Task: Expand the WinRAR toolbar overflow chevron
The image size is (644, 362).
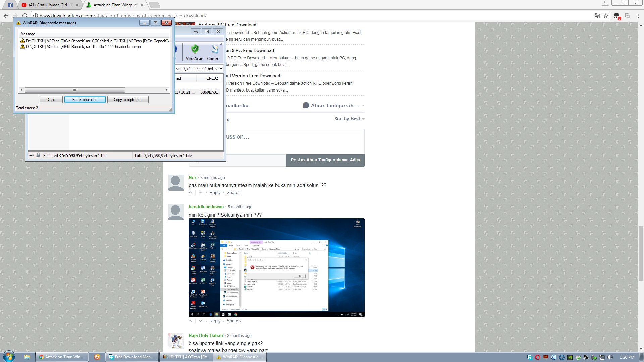Action: pos(221,44)
